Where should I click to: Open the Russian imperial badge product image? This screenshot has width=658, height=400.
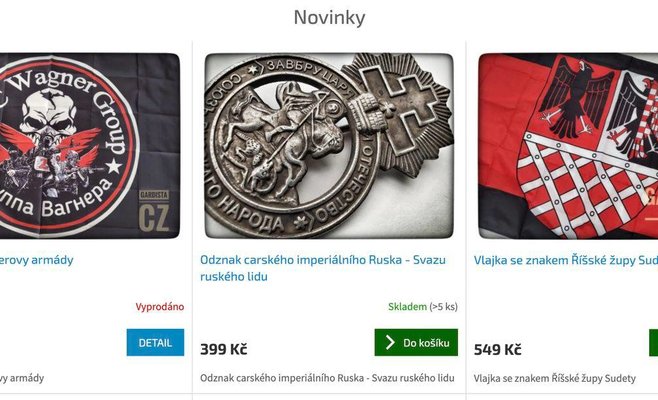329,146
